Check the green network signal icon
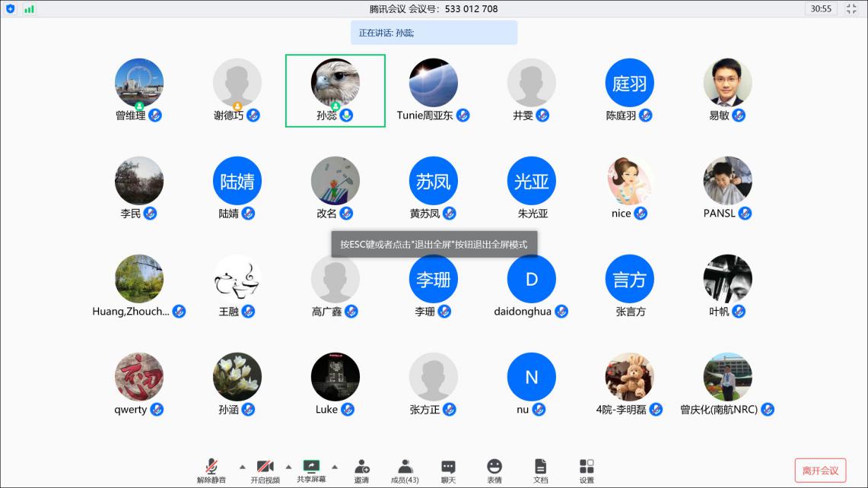Screen dimensions: 868x488 (29, 9)
